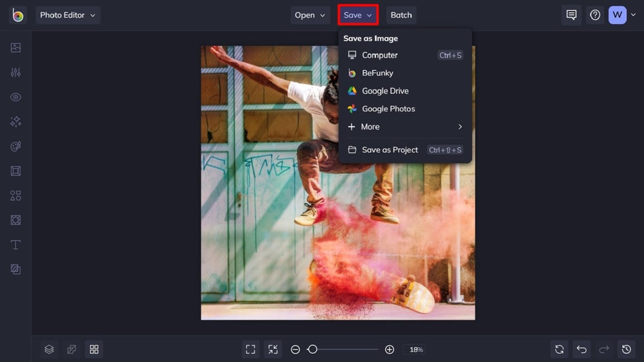Screen dimensions: 644x362
Task: Open the Touch Up eye icon panel
Action: click(16, 97)
